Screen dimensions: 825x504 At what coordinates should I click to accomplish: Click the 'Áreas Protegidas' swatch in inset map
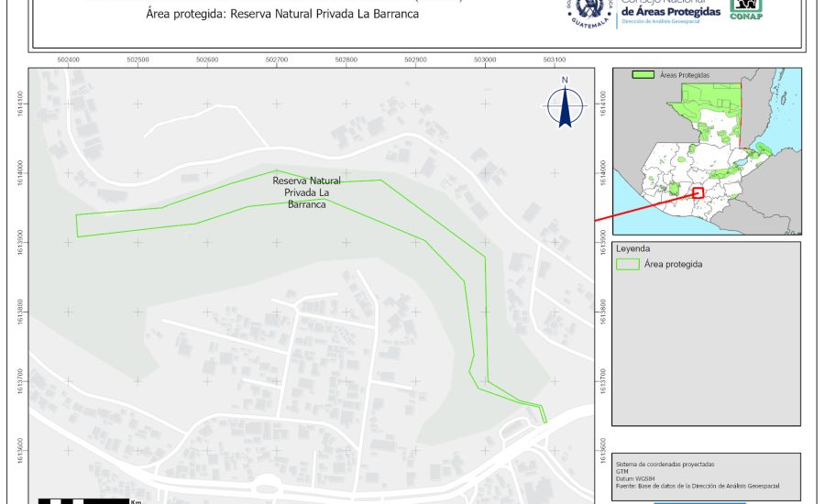(643, 74)
